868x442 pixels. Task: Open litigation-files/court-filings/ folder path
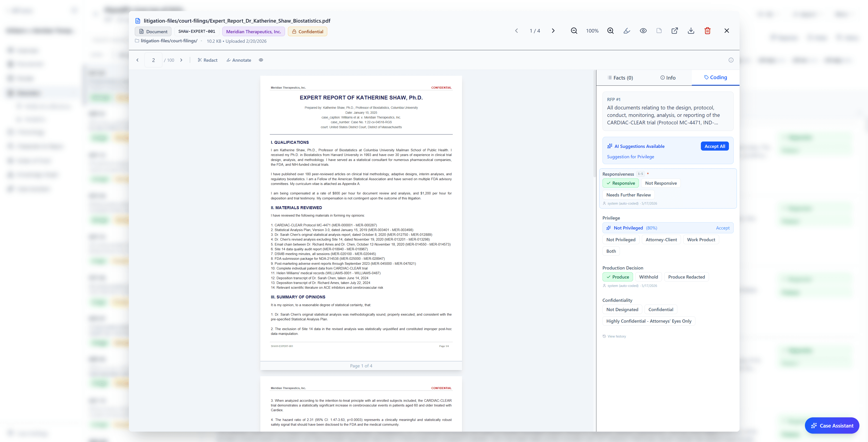coord(166,41)
